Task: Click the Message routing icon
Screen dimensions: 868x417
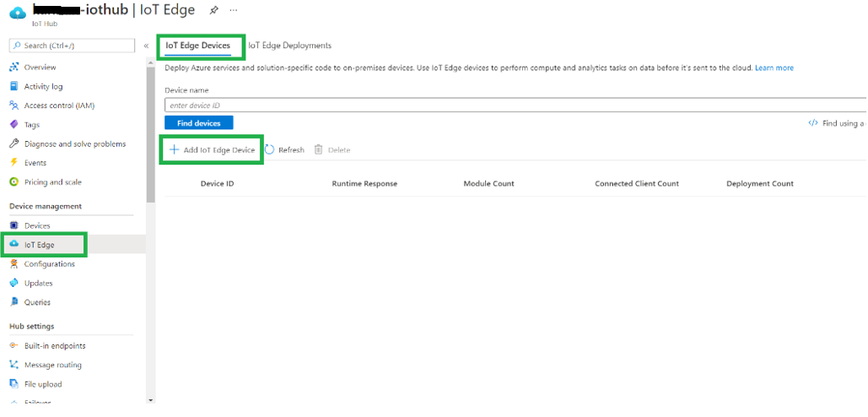Action: coord(14,365)
